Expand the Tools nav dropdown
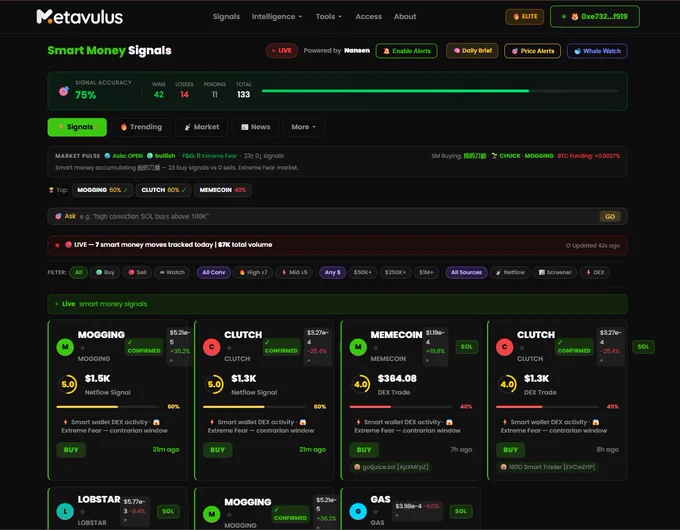680x530 pixels. 328,16
